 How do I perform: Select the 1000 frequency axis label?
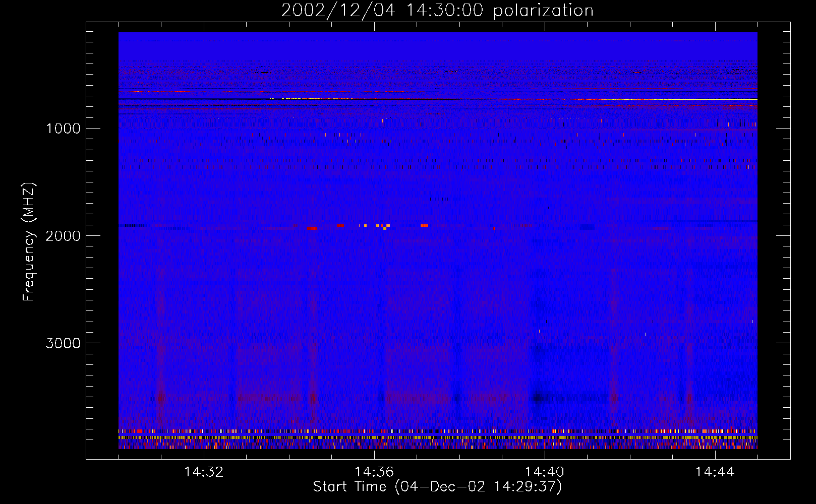point(63,129)
